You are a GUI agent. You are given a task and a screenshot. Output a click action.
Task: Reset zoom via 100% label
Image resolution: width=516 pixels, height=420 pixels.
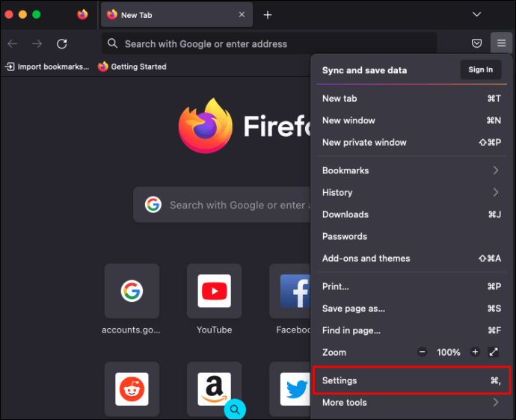(448, 352)
